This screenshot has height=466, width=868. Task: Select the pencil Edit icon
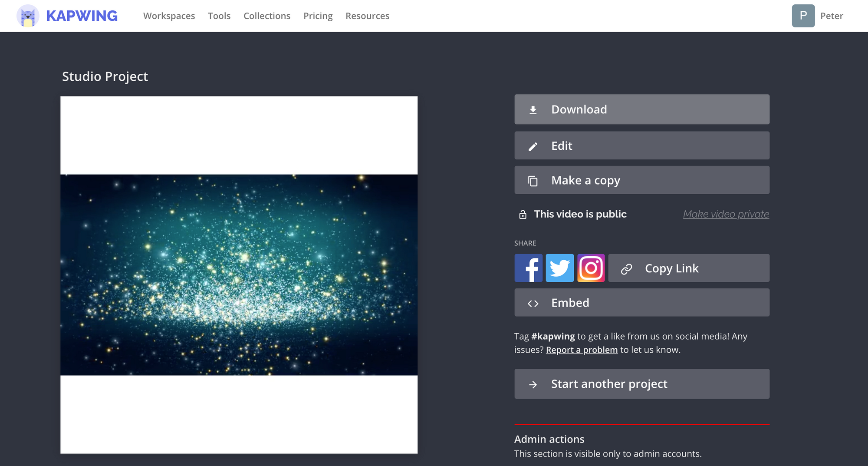pyautogui.click(x=533, y=145)
